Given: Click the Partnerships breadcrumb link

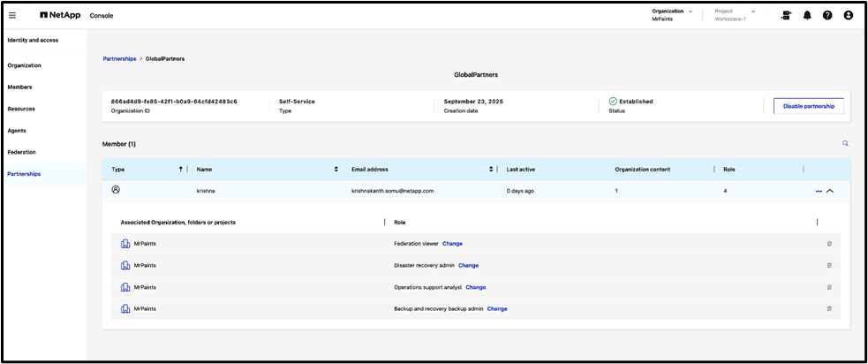Looking at the screenshot, I should [119, 58].
